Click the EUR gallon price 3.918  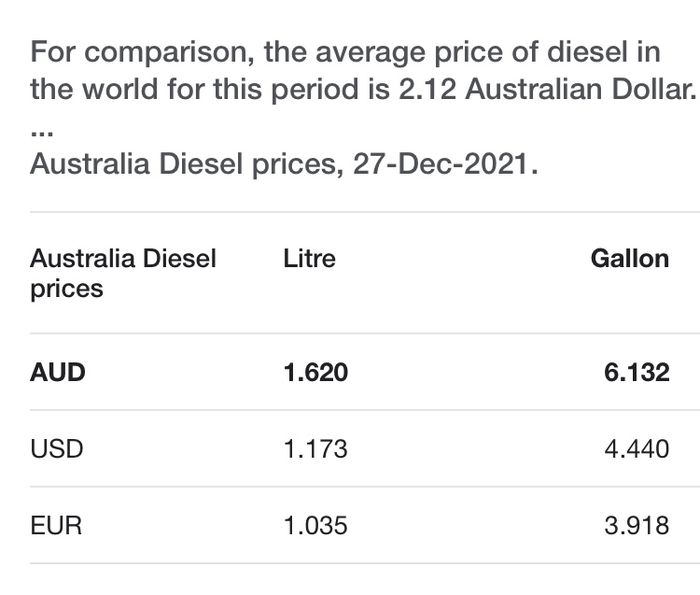(x=637, y=526)
